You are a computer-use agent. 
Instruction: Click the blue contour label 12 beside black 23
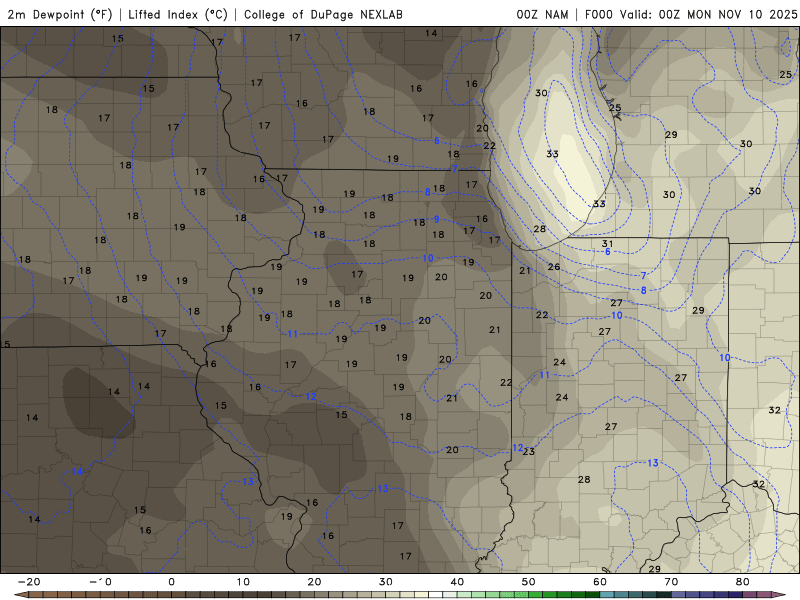[x=518, y=447]
